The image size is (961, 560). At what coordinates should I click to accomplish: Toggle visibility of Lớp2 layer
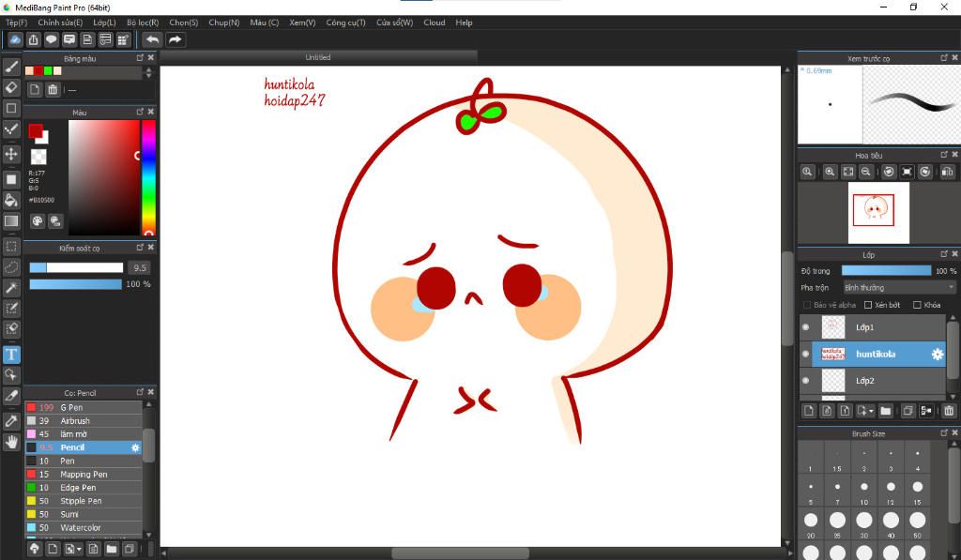pos(805,381)
